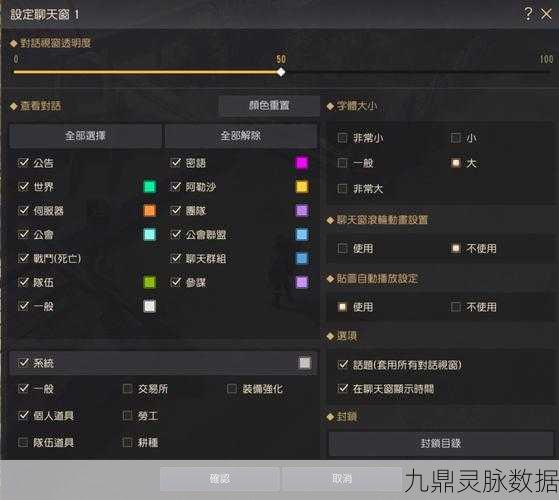The height and width of the screenshot is (500, 559).
Task: Open the 封鎖目錄 block list
Action: click(x=441, y=443)
